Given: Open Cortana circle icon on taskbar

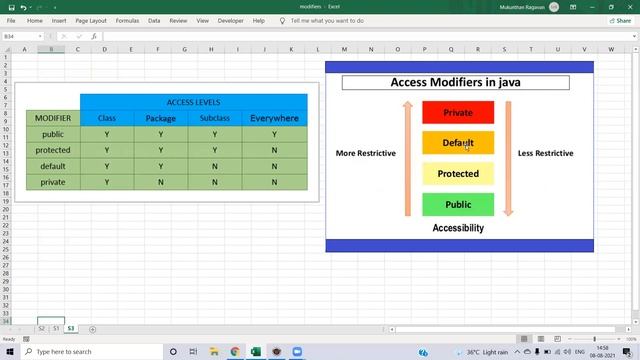Looking at the screenshot, I should click(173, 351).
